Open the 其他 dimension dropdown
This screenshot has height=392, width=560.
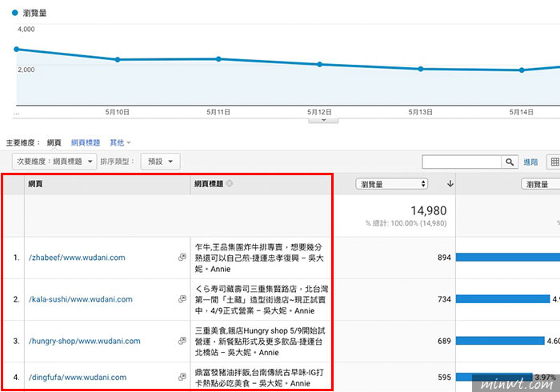click(120, 142)
